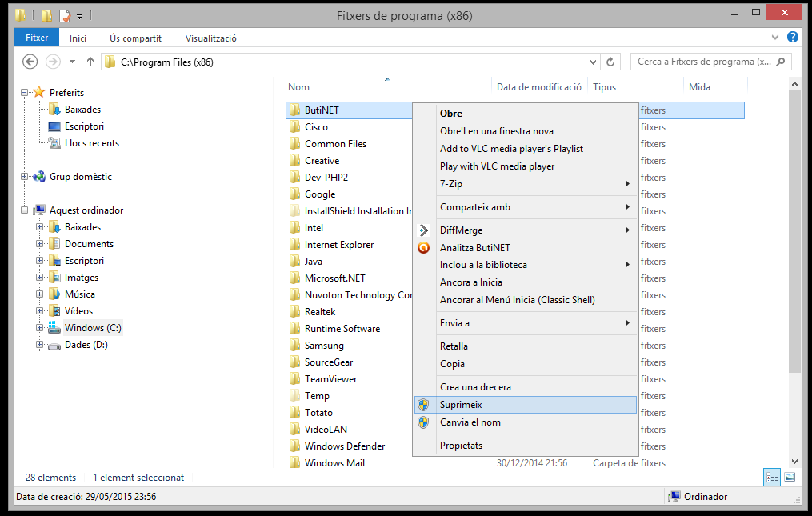Click the Dades (D:) drive icon
812x516 pixels.
pyautogui.click(x=54, y=345)
